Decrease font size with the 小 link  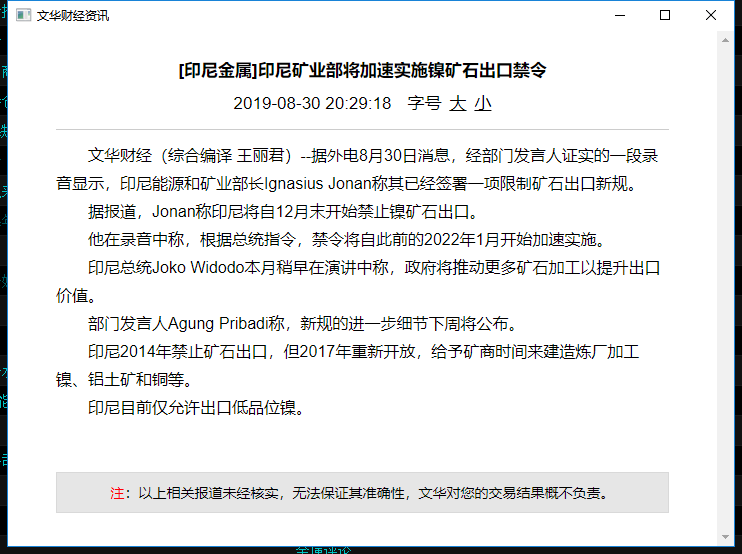483,103
